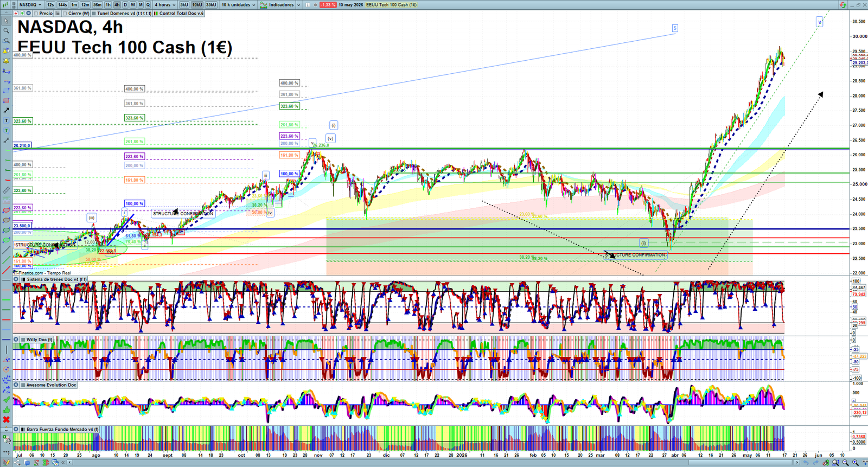The height and width of the screenshot is (467, 868).
Task: Select the 56m timeframe button
Action: click(x=97, y=4)
